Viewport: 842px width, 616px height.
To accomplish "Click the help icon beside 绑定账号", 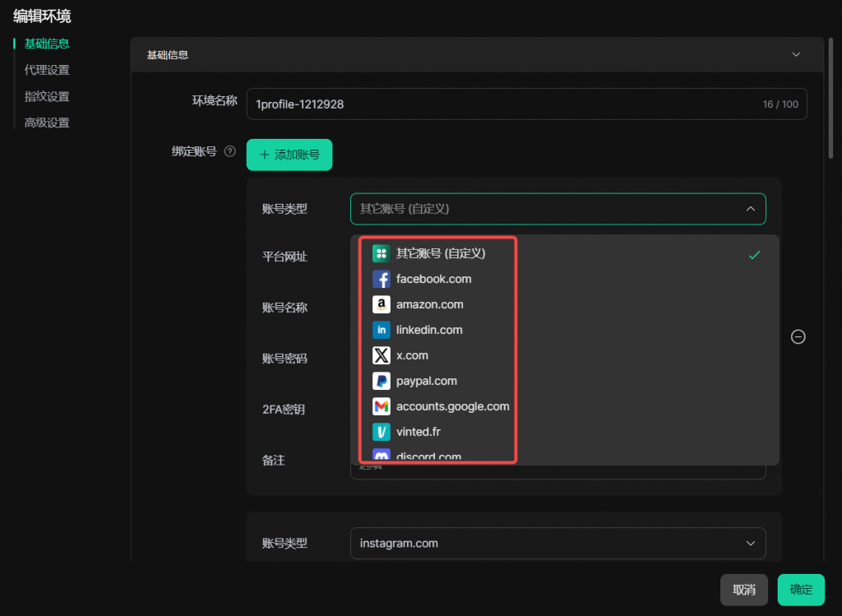I will (230, 151).
